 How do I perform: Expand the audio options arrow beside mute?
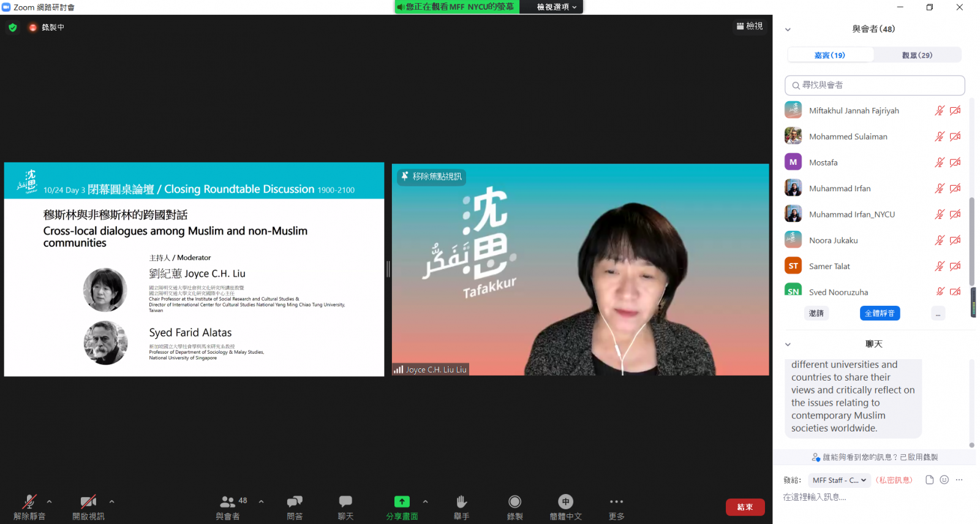[x=50, y=501]
